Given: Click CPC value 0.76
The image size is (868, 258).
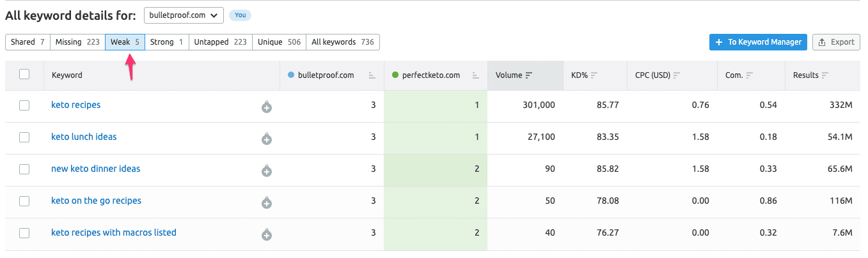Looking at the screenshot, I should point(700,105).
